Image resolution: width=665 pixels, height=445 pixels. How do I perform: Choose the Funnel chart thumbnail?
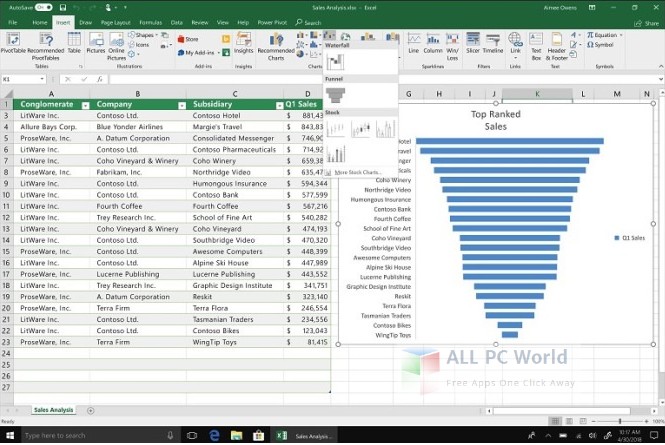[x=335, y=95]
